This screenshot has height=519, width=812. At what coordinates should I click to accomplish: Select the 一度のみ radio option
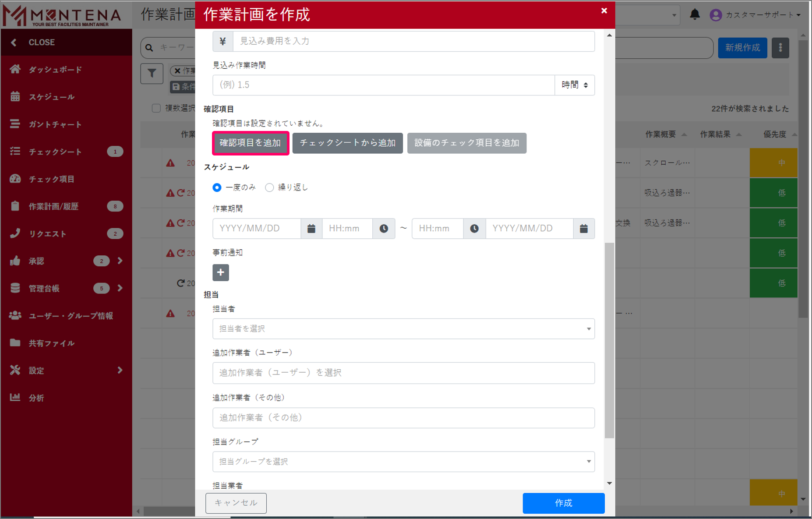(217, 187)
